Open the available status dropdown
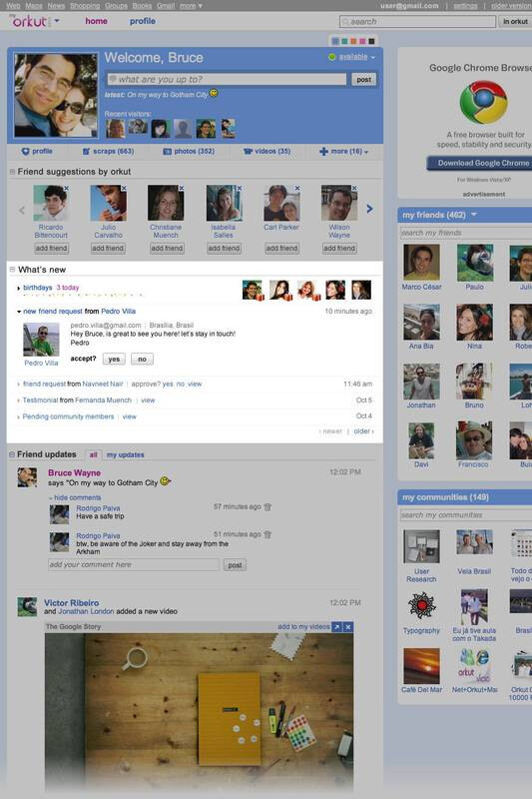Image resolution: width=532 pixels, height=799 pixels. click(352, 57)
